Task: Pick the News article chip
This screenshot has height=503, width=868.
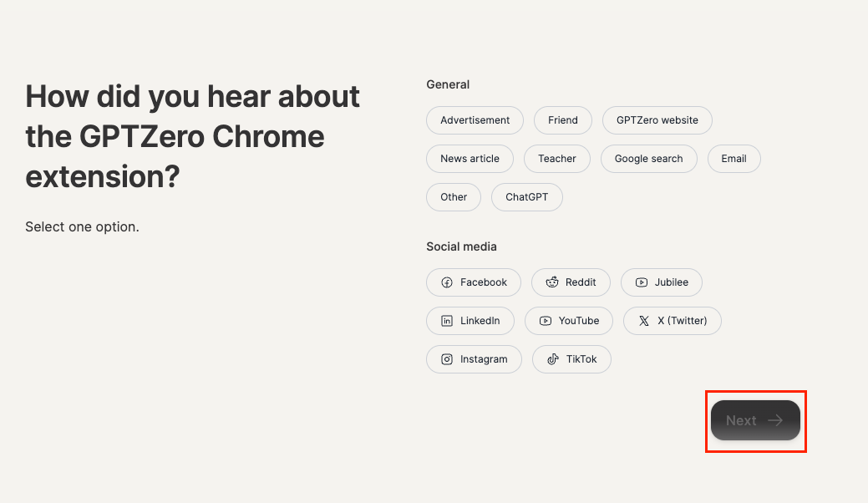Action: point(470,159)
